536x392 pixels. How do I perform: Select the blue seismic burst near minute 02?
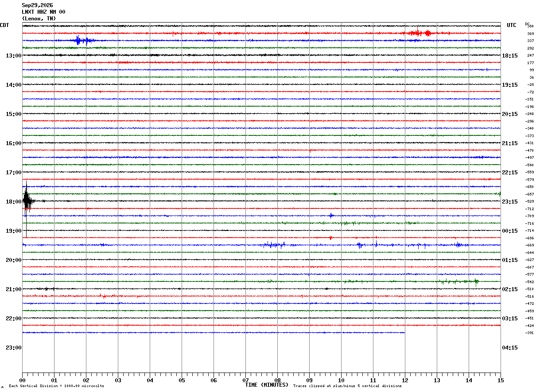(82, 40)
